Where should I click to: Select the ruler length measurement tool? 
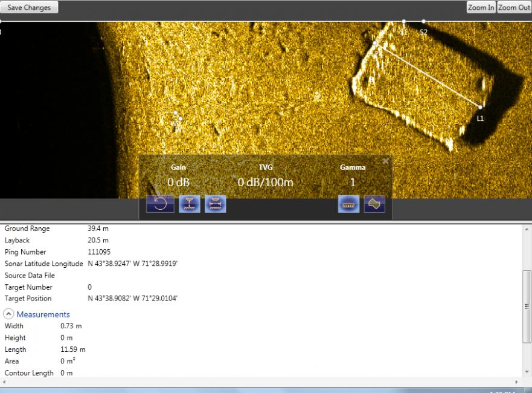[349, 204]
